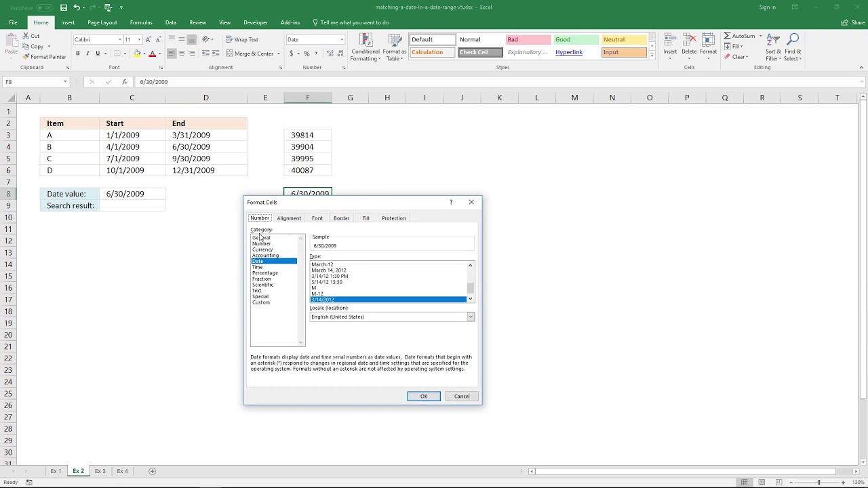The height and width of the screenshot is (488, 868).
Task: Click Decrease Indent icon
Action: pos(206,54)
